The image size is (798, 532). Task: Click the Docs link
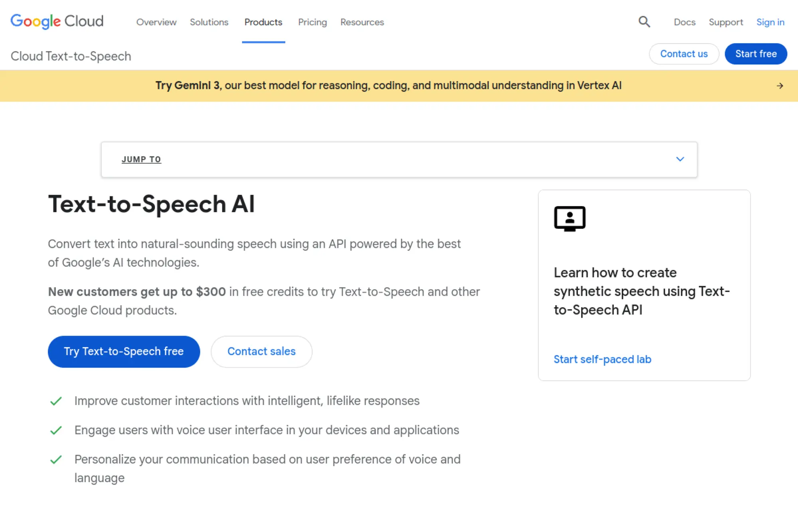click(684, 22)
